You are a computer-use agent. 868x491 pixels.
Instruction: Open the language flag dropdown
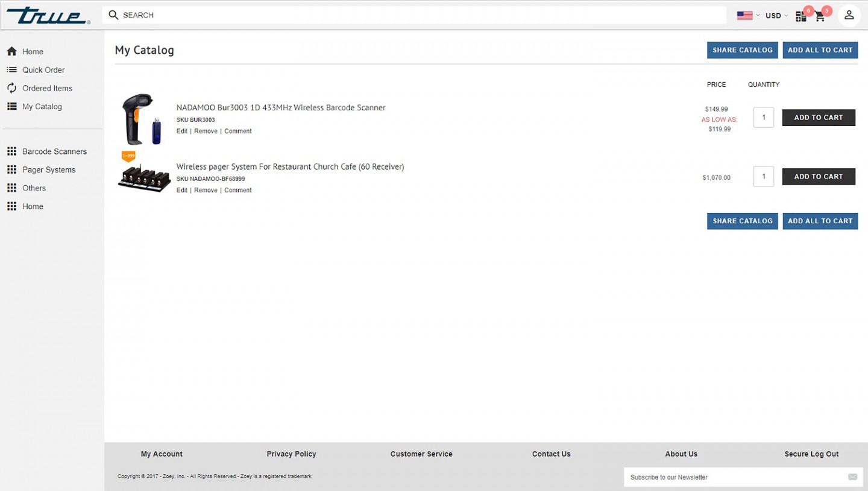[x=747, y=15]
